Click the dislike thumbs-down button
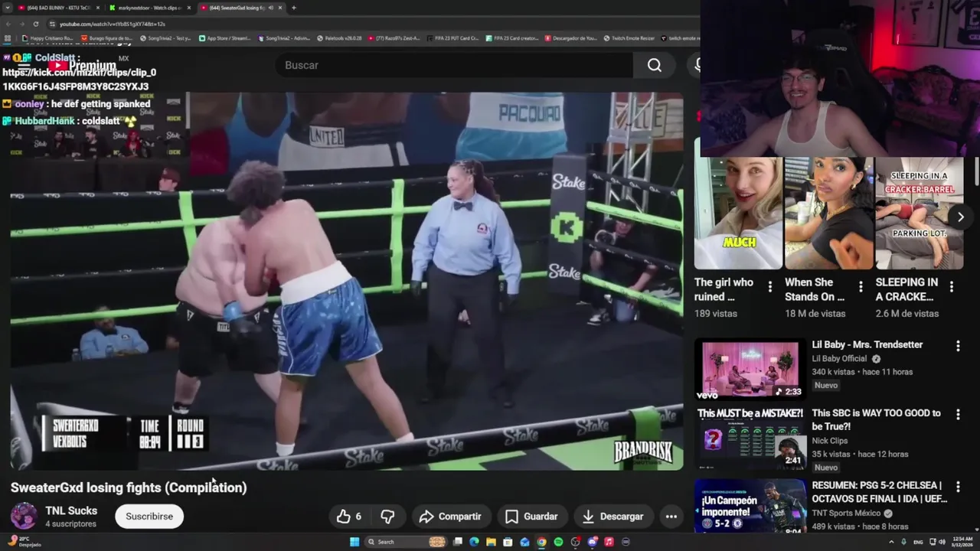The width and height of the screenshot is (980, 551). click(387, 517)
